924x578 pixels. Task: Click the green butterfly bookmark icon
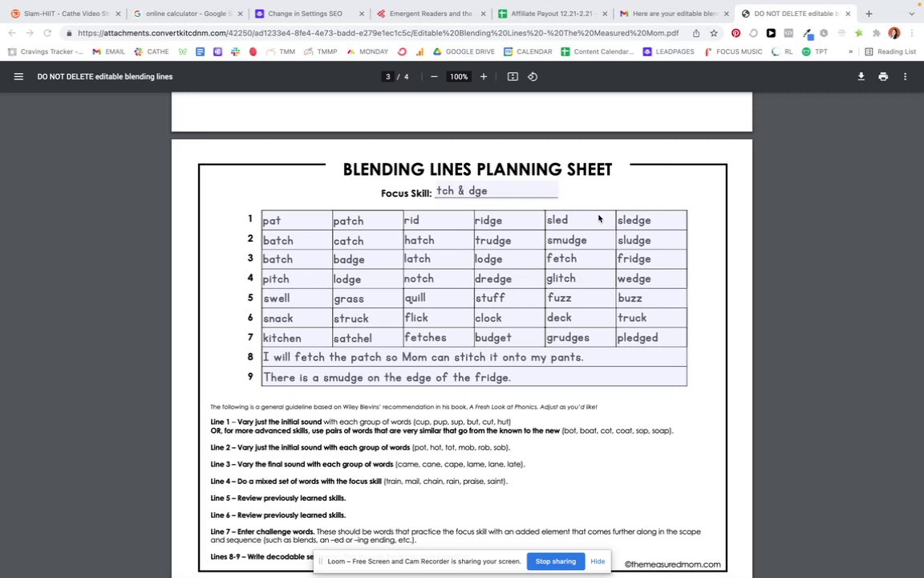(183, 52)
